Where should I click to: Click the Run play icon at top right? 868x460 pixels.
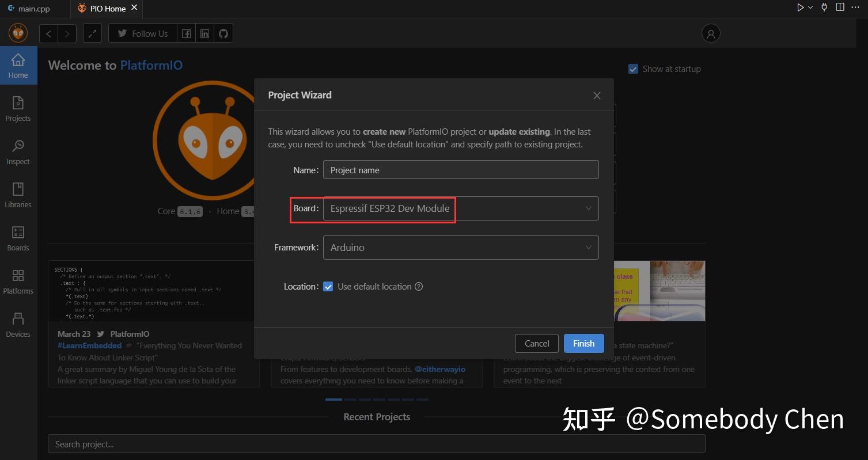(800, 7)
